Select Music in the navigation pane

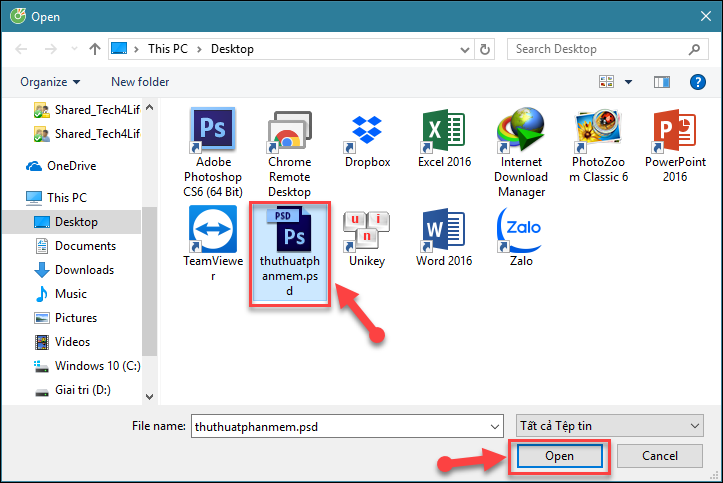(60, 294)
